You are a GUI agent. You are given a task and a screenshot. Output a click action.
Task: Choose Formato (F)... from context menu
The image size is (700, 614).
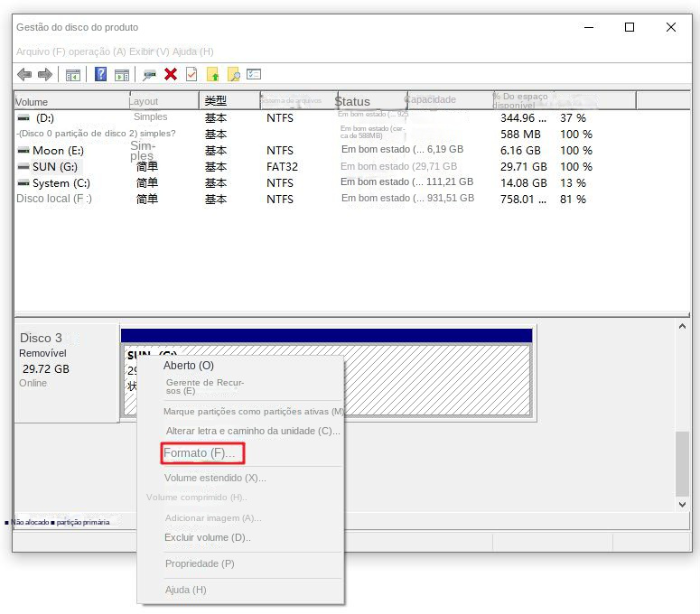tap(202, 453)
